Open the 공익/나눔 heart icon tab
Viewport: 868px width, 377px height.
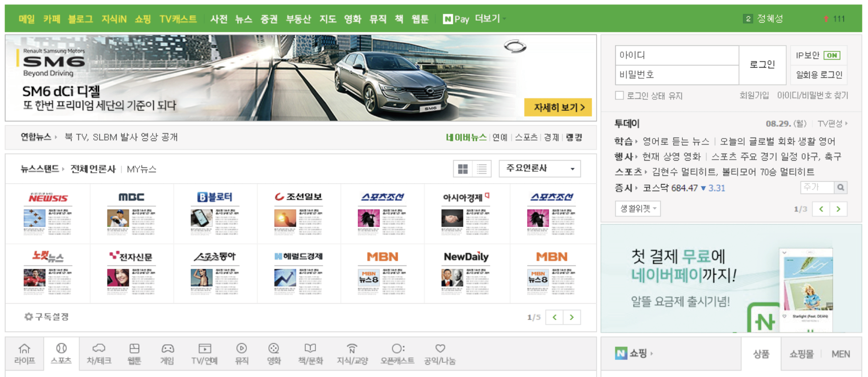click(440, 354)
